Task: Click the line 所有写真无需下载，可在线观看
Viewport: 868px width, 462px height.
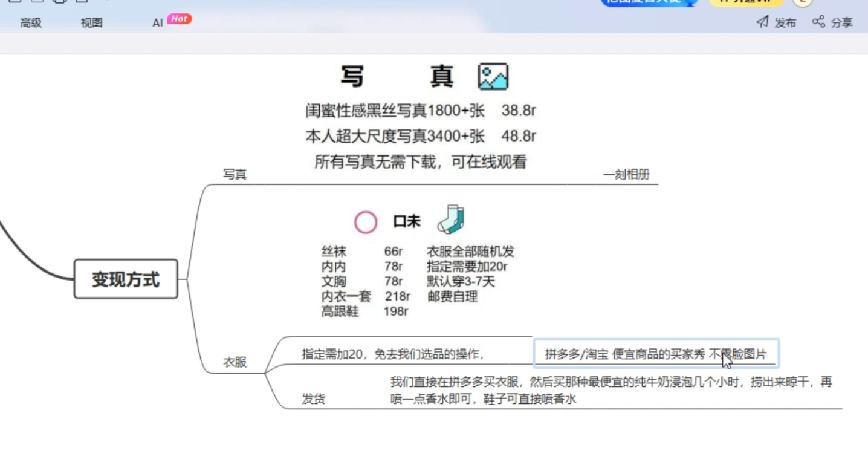Action: tap(420, 162)
